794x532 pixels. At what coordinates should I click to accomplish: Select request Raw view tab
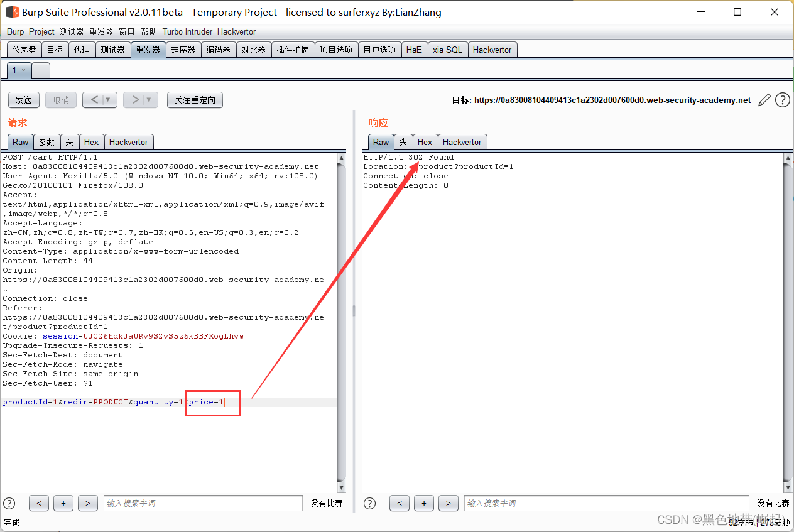tap(21, 142)
